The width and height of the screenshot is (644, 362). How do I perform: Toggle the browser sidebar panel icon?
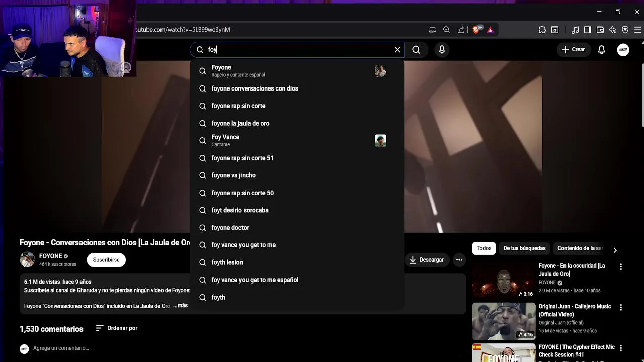(x=587, y=30)
